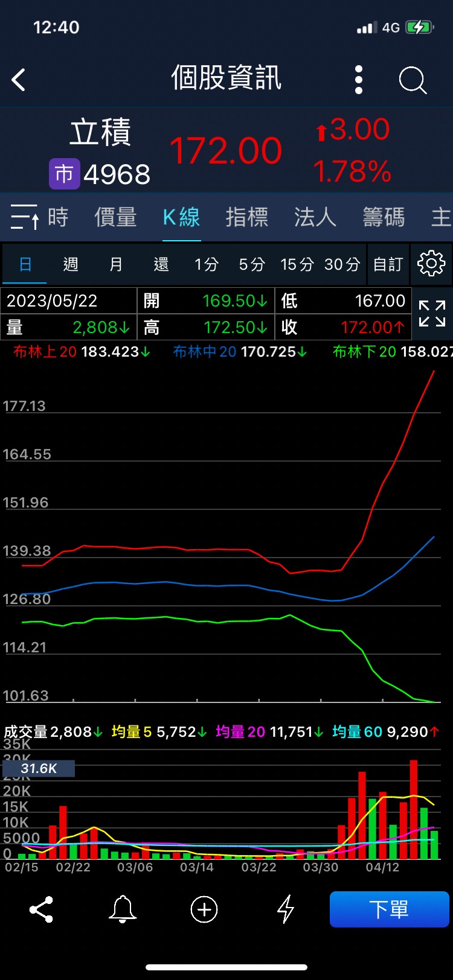
Task: Add stock to watchlist plus icon
Action: click(204, 909)
